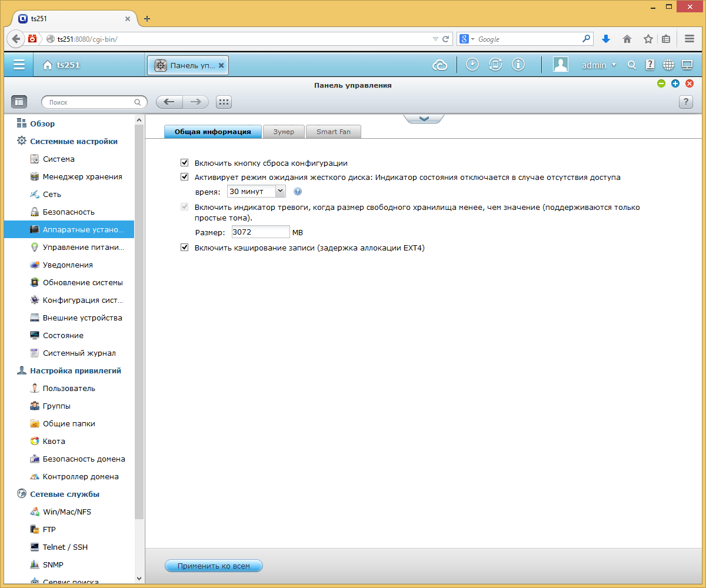Open the 30 минут time dropdown
The width and height of the screenshot is (706, 588).
pyautogui.click(x=256, y=191)
